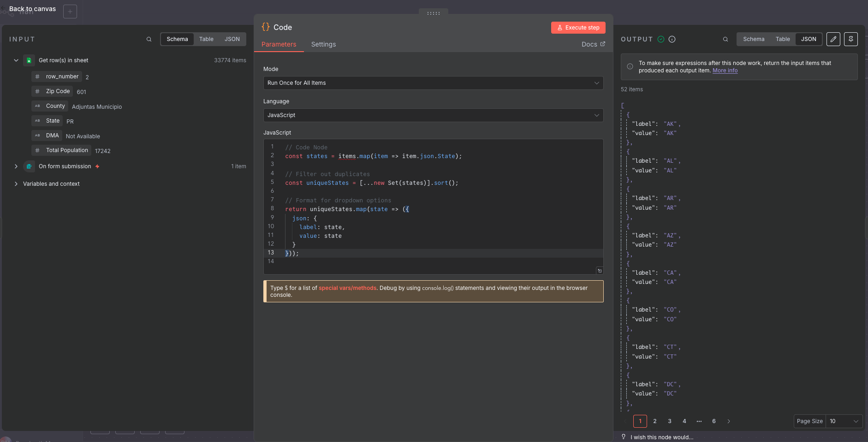The width and height of the screenshot is (868, 442).
Task: Open the input panel search
Action: click(149, 39)
